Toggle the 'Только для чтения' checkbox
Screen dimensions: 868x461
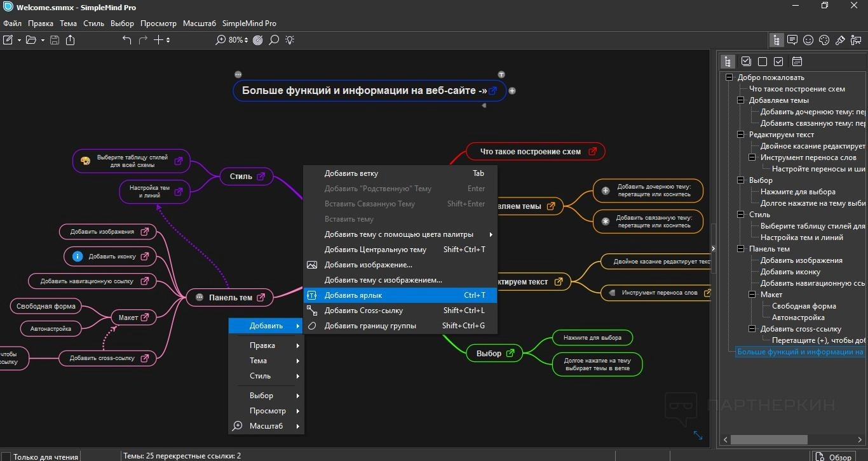click(6, 457)
